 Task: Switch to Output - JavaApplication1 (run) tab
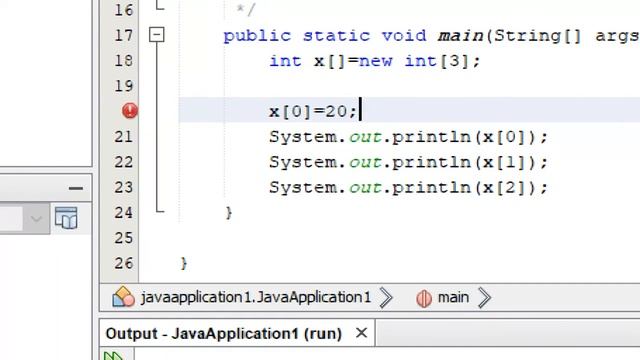point(224,333)
